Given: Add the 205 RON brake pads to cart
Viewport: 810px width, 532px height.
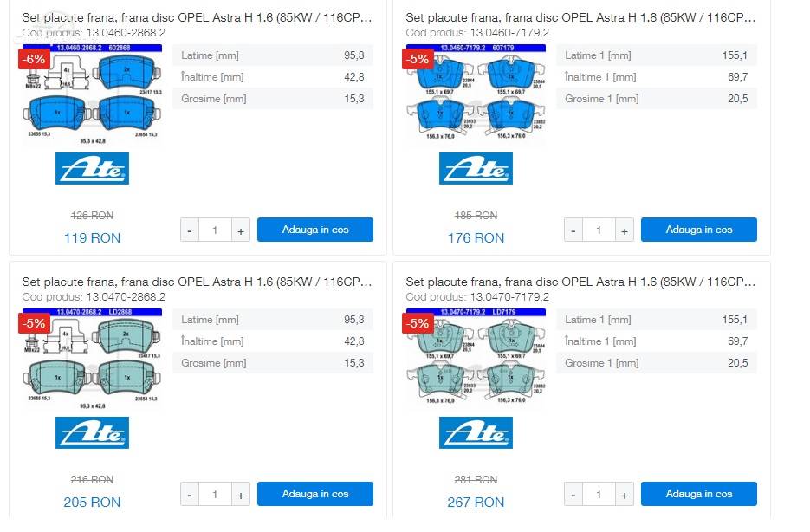Looking at the screenshot, I should tap(315, 494).
